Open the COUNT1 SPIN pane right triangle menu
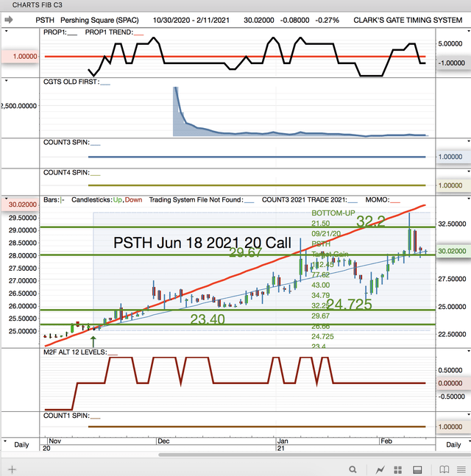Viewport: 471px width, 476px height. (469, 414)
